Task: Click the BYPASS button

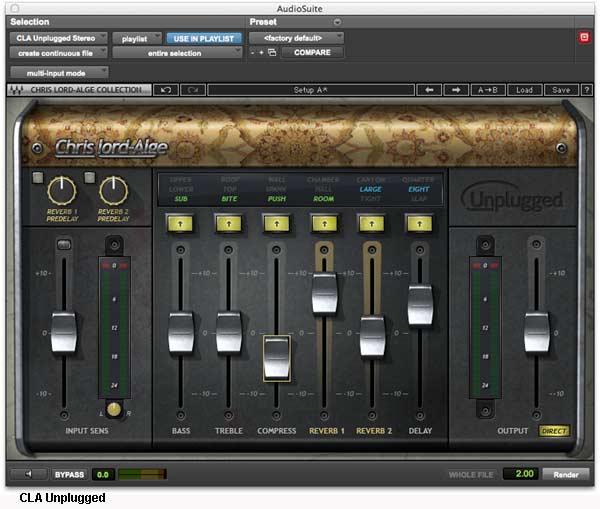Action: [x=69, y=475]
